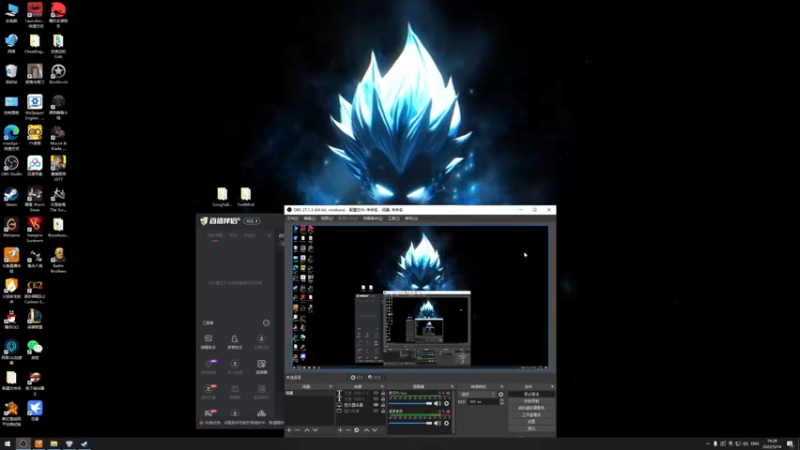Open the Scene Collection menu in OBS
Viewport: 800px width, 450px height.
(x=372, y=218)
